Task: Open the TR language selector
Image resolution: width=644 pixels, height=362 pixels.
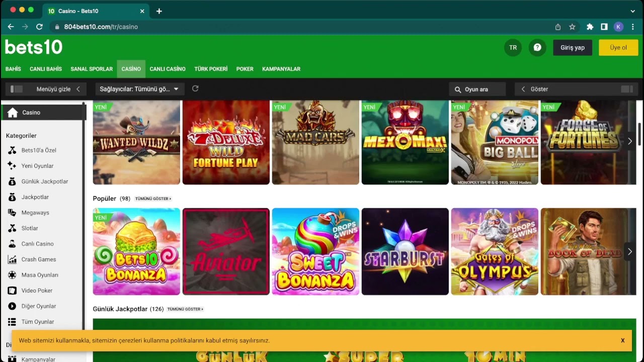Action: 513,47
